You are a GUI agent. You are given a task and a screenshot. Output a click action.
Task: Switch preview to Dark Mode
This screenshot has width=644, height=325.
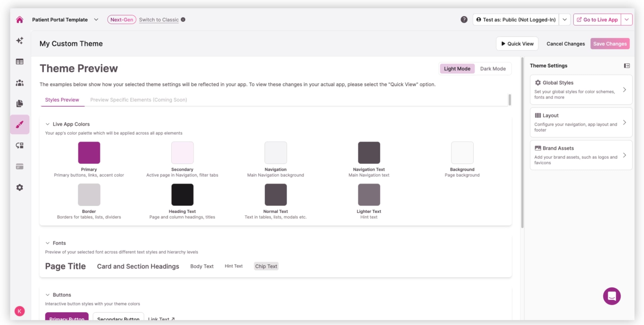pyautogui.click(x=493, y=69)
